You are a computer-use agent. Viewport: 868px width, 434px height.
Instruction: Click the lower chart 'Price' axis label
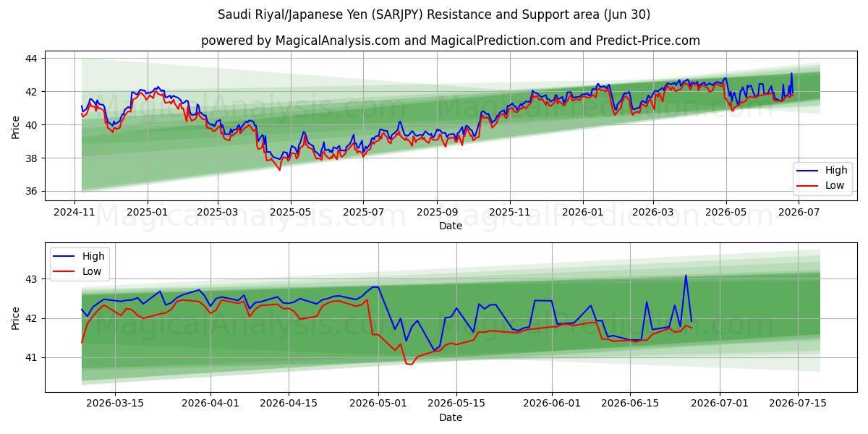(16, 317)
